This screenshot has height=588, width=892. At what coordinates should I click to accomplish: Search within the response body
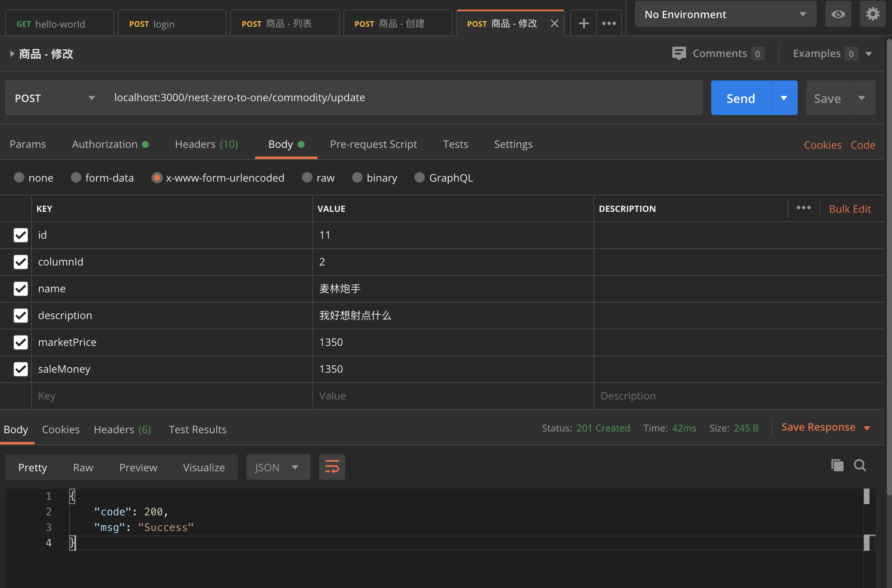(860, 465)
